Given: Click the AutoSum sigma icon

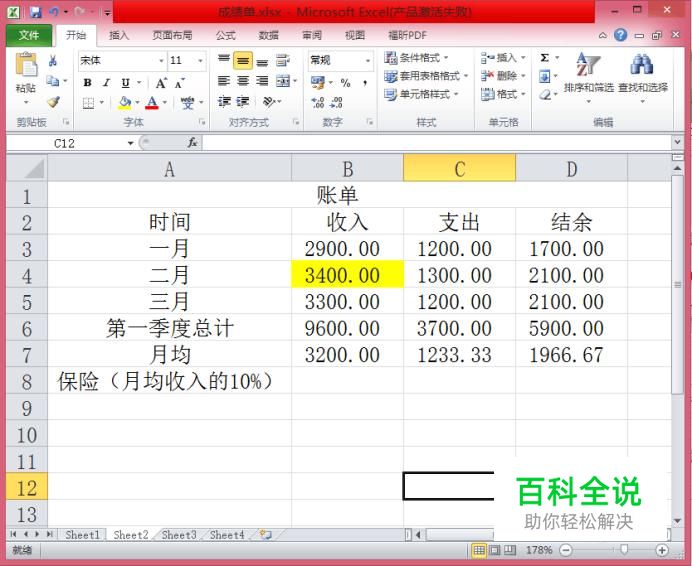Looking at the screenshot, I should click(545, 58).
